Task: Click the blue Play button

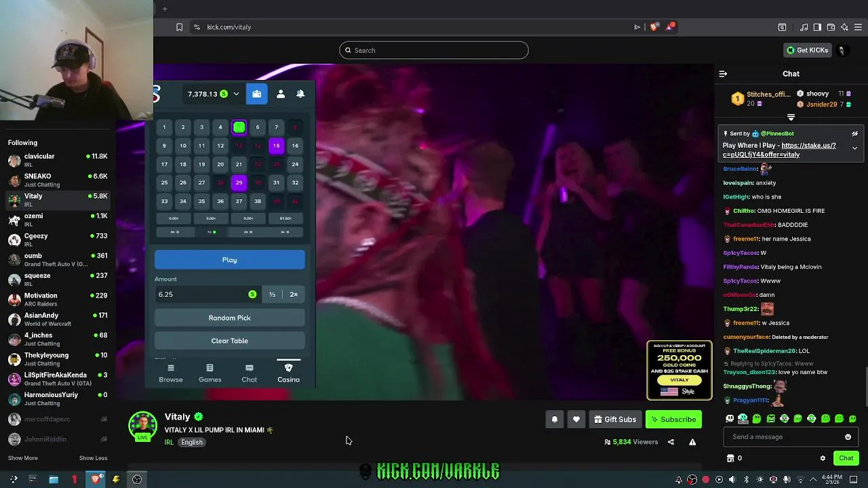Action: point(230,260)
